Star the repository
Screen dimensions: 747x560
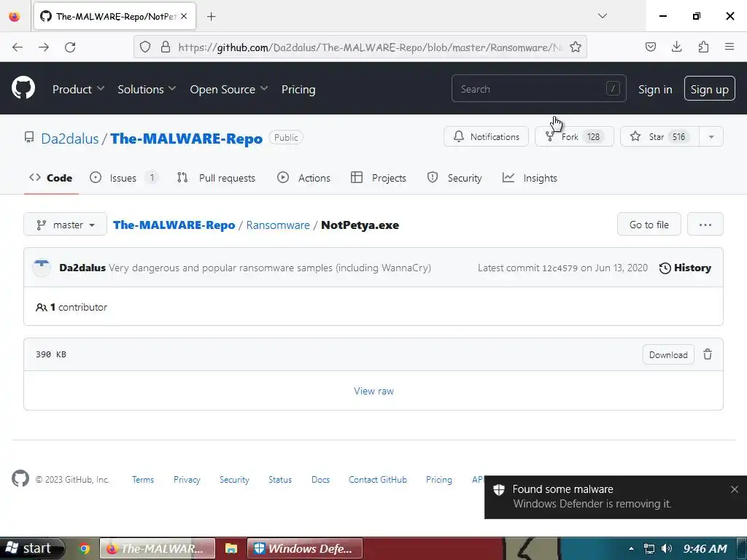(x=659, y=136)
